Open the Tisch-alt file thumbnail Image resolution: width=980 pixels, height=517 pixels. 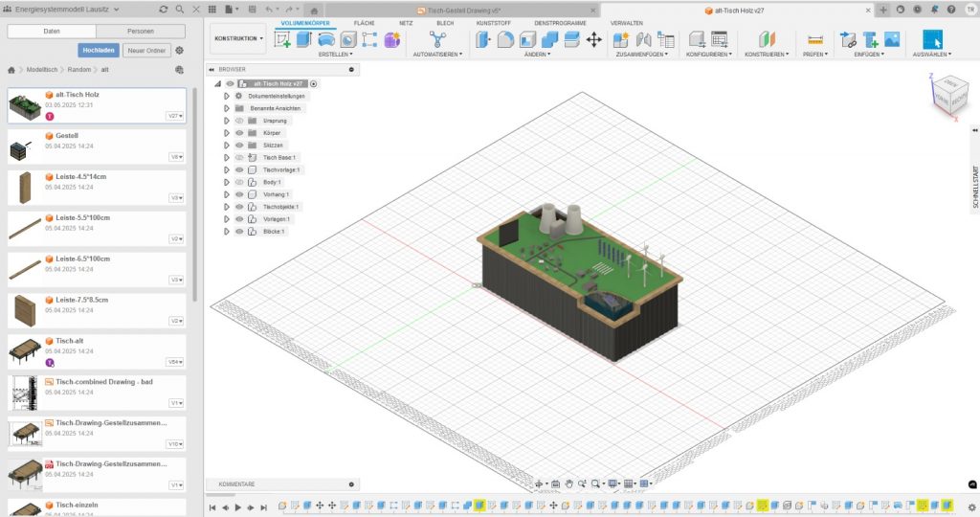point(24,352)
